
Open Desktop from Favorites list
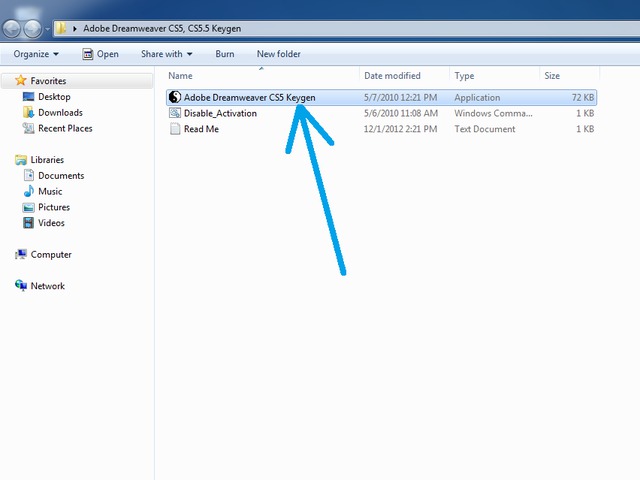(x=54, y=97)
